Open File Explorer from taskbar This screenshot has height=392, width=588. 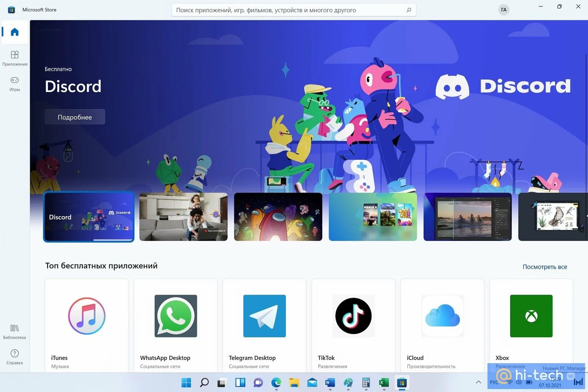coord(294,383)
